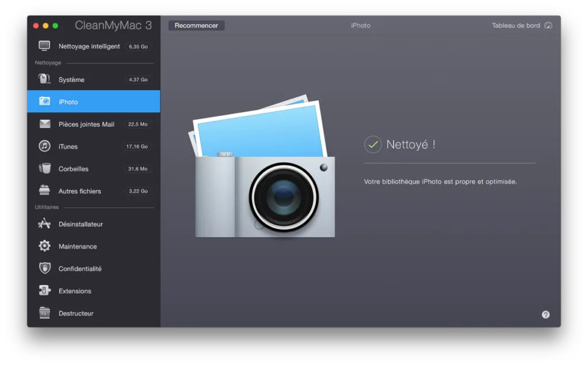588x366 pixels.
Task: Open the Destructeur utility
Action: (x=94, y=313)
